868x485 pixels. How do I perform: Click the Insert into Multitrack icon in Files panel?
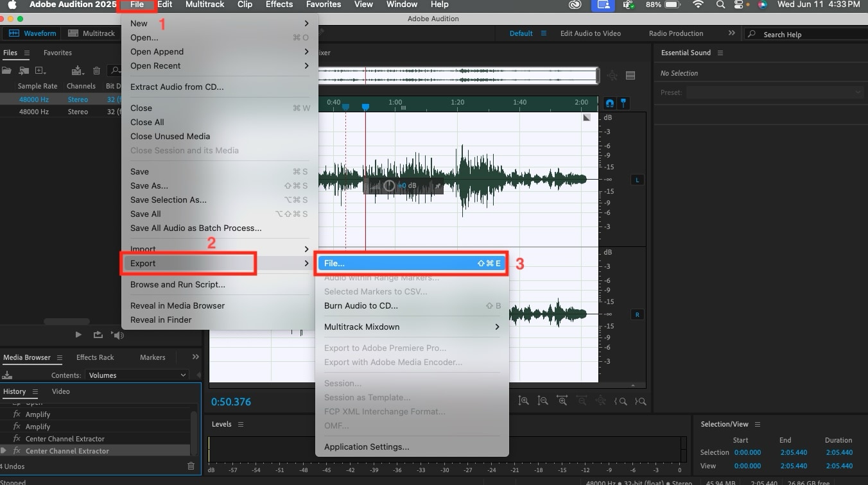(78, 71)
